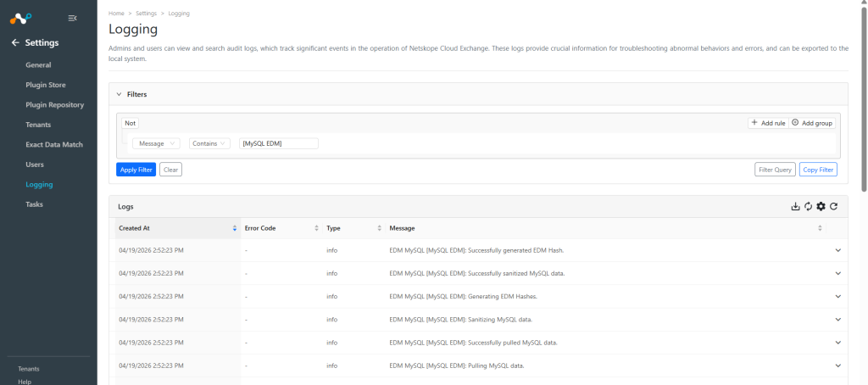The image size is (868, 385).
Task: Click the Netskope logo in sidebar
Action: [x=21, y=19]
